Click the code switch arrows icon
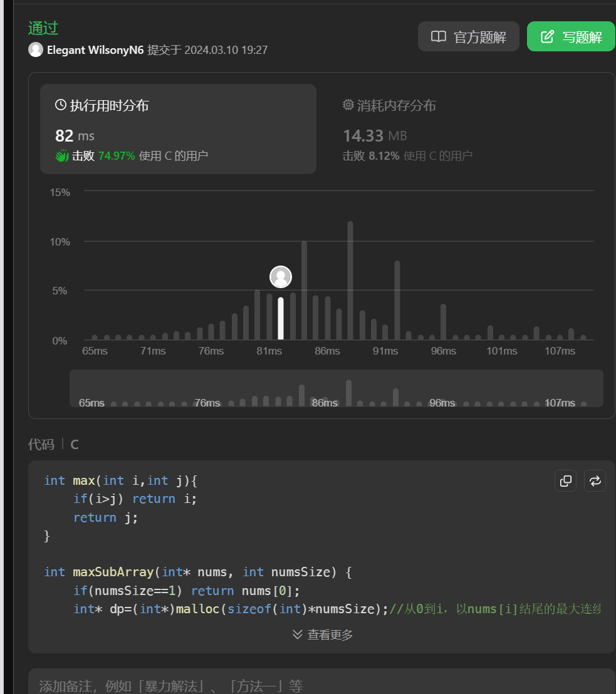This screenshot has height=694, width=616. pos(595,481)
